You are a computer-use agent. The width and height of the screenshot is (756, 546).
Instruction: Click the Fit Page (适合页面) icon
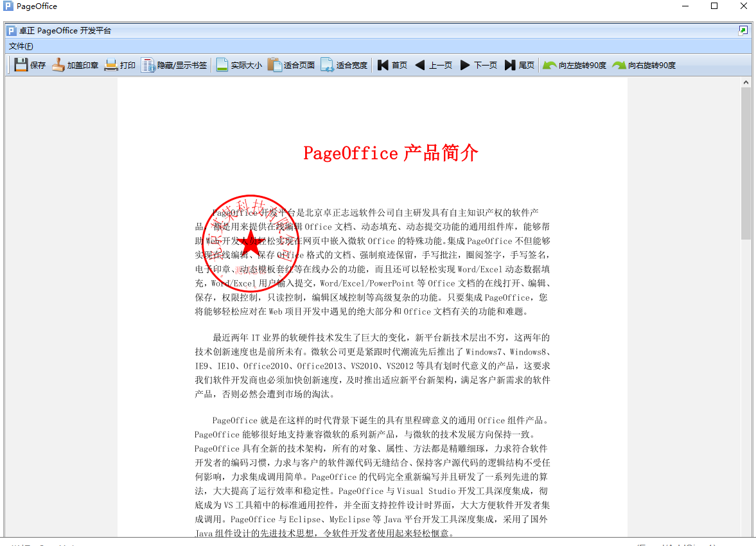274,65
